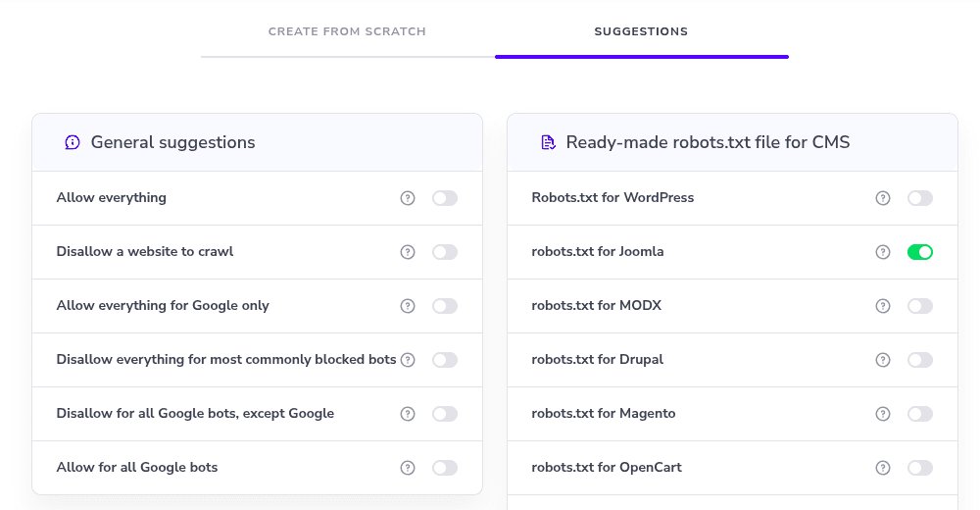The height and width of the screenshot is (510, 980).
Task: Switch on Allow everything for Google only
Action: pos(445,306)
